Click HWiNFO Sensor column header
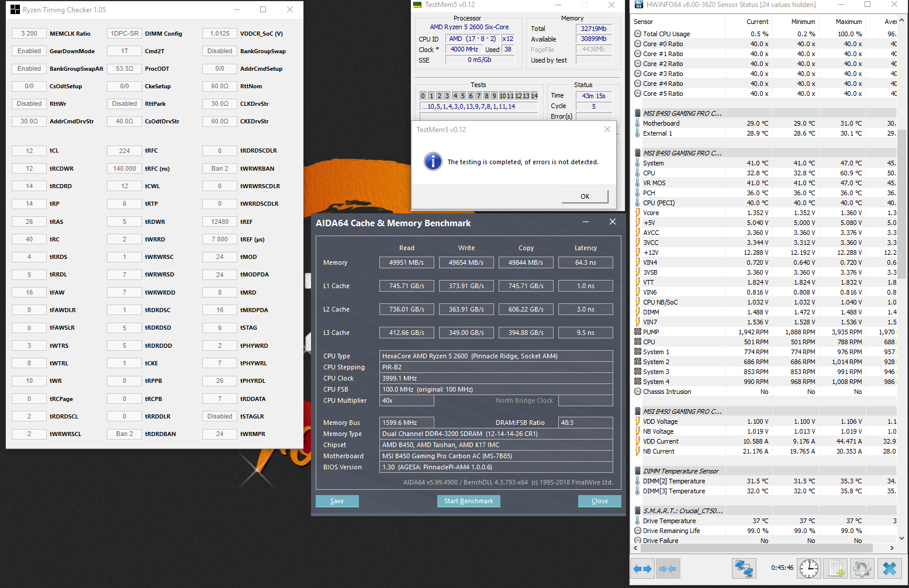Screen dimensions: 909x588 [678, 22]
